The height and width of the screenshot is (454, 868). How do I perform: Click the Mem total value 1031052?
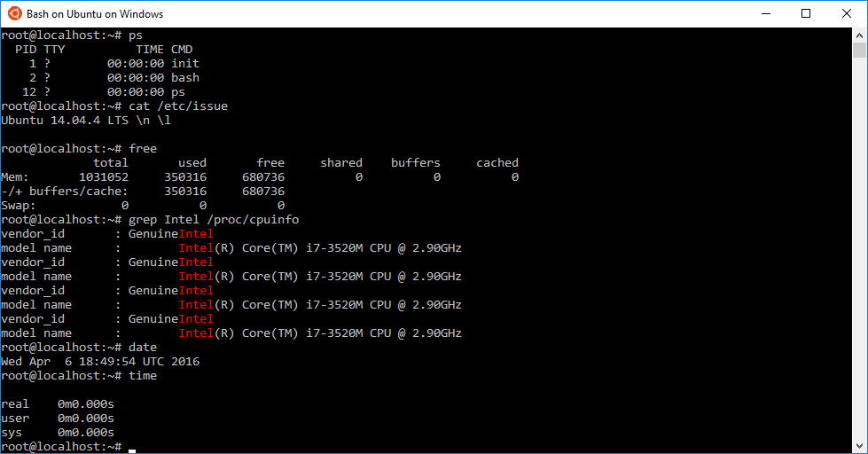[x=103, y=177]
